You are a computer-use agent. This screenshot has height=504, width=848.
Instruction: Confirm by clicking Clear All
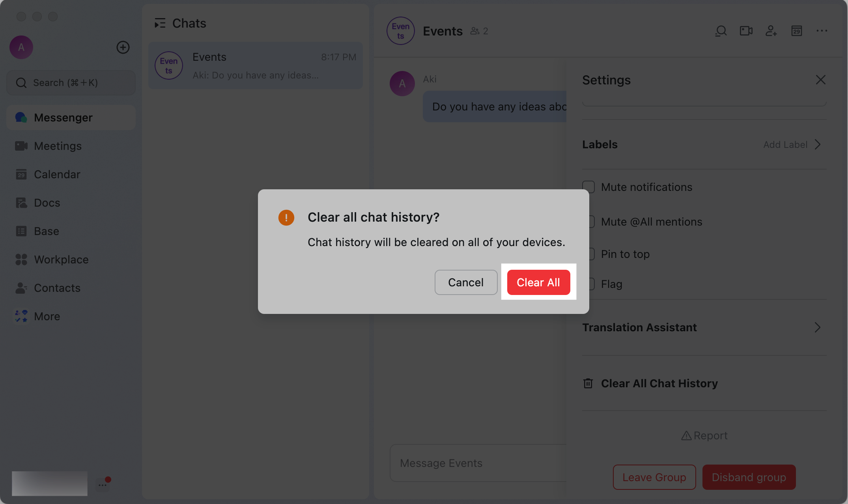tap(539, 282)
